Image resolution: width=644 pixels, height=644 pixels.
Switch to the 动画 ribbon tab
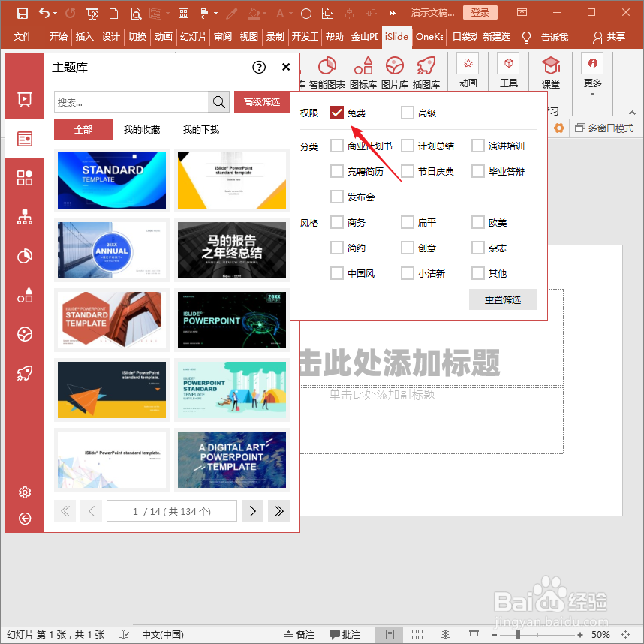pyautogui.click(x=163, y=37)
